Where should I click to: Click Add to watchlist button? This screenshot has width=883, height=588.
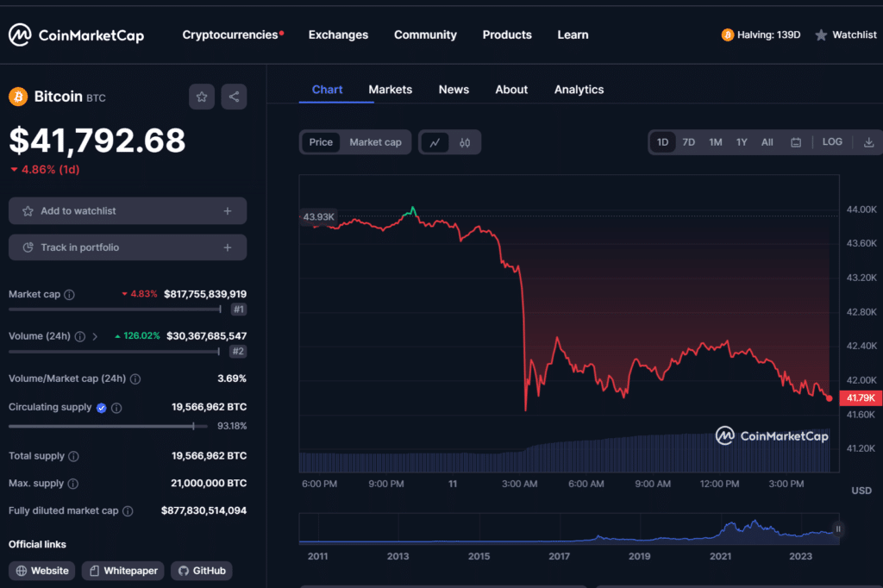tap(128, 211)
